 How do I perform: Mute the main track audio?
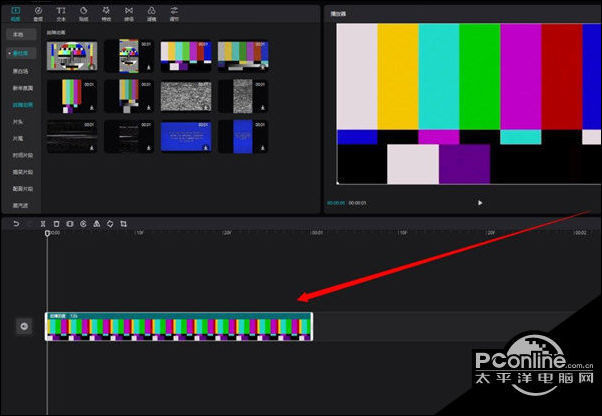24,327
